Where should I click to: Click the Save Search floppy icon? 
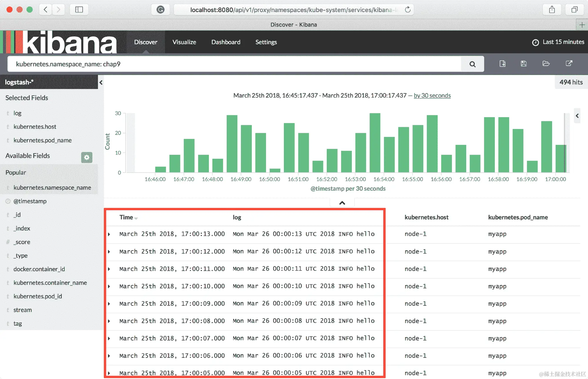[x=524, y=64]
